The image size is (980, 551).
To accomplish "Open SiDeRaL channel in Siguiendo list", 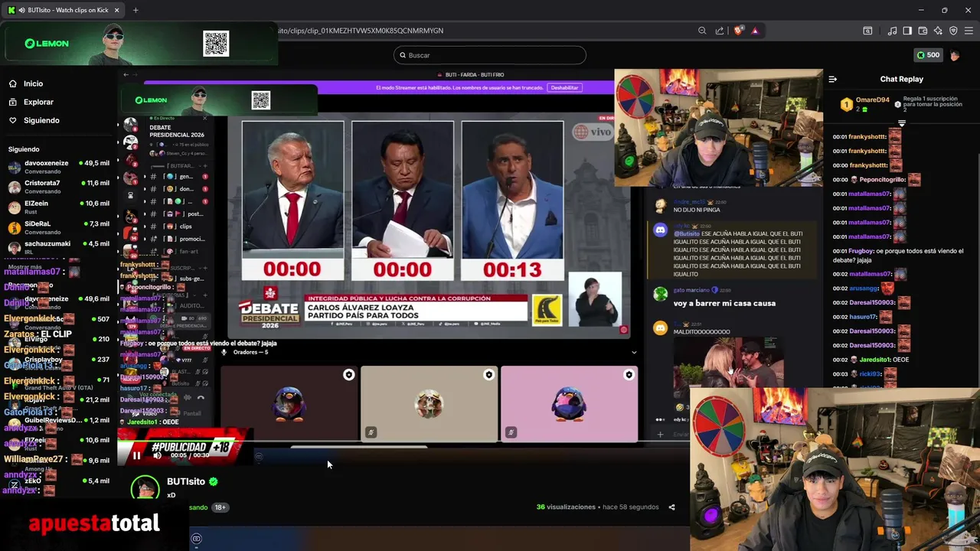I will [x=60, y=227].
